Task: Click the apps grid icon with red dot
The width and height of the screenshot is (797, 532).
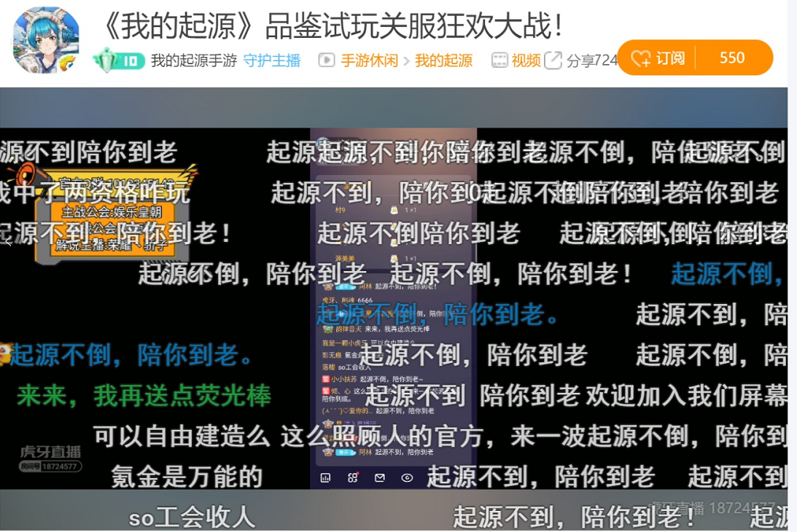Action: tap(353, 477)
